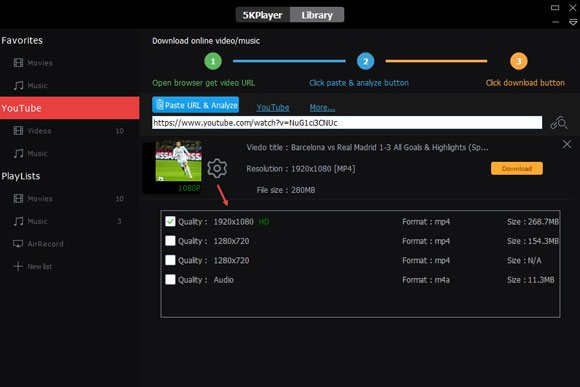This screenshot has width=580, height=387.
Task: Click Format m4a text
Action: coord(426,280)
